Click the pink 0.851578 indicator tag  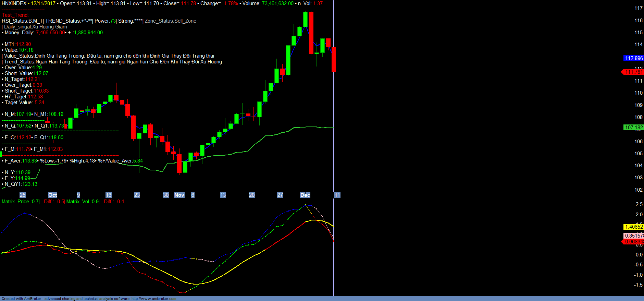(633, 236)
